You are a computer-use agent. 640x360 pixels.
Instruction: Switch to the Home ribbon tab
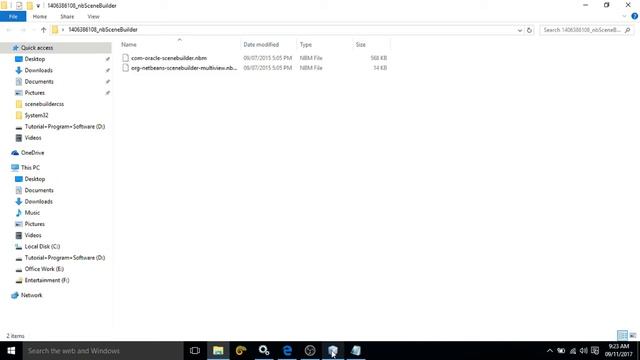coord(40,17)
